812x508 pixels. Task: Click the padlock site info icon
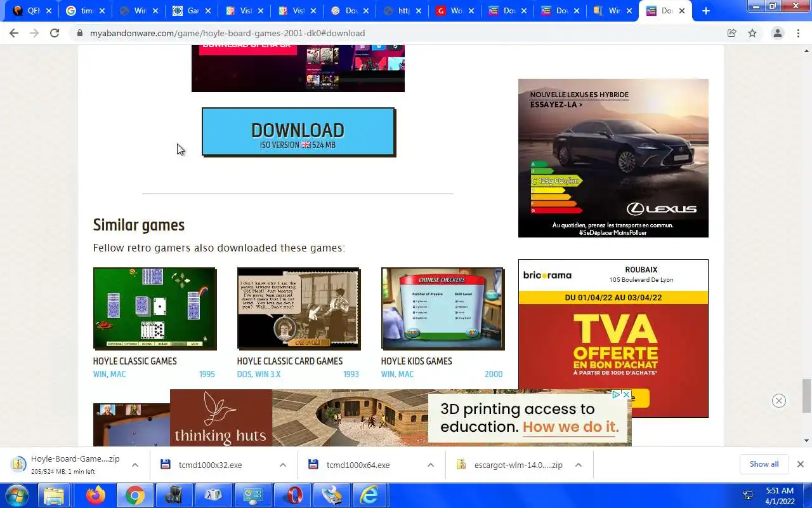(80, 33)
